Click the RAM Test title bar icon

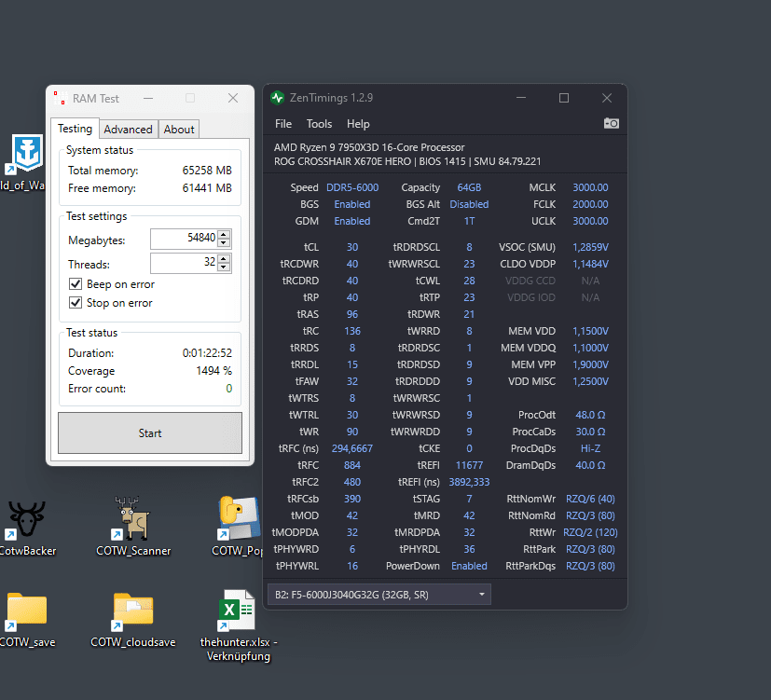coord(60,98)
